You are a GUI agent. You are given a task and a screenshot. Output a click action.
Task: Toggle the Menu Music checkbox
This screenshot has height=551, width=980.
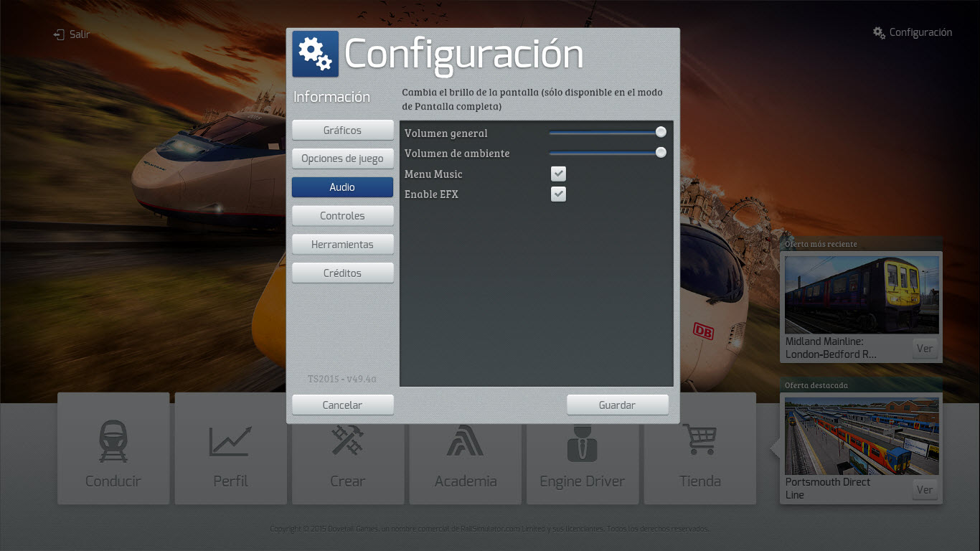coord(558,174)
